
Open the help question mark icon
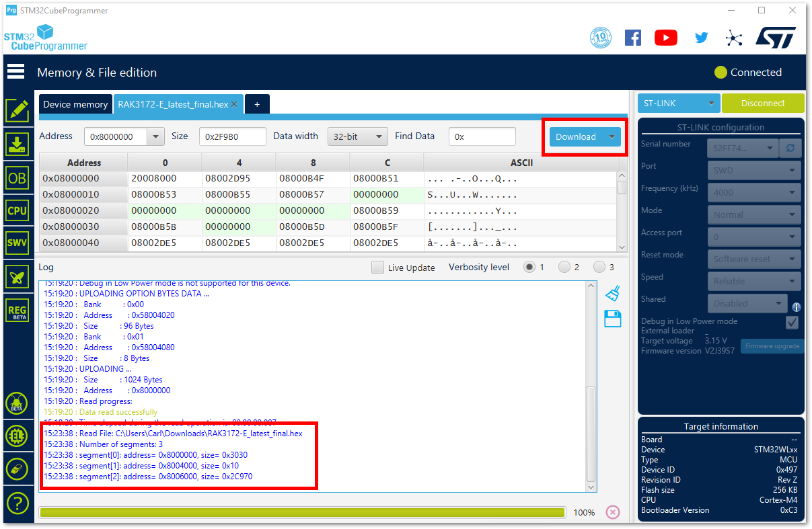[x=17, y=502]
